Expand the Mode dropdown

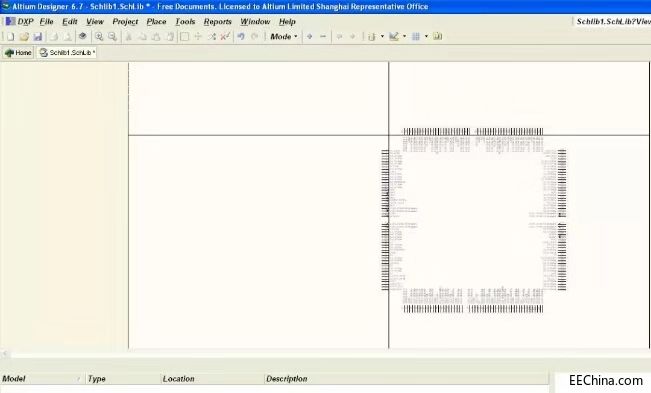coord(284,37)
